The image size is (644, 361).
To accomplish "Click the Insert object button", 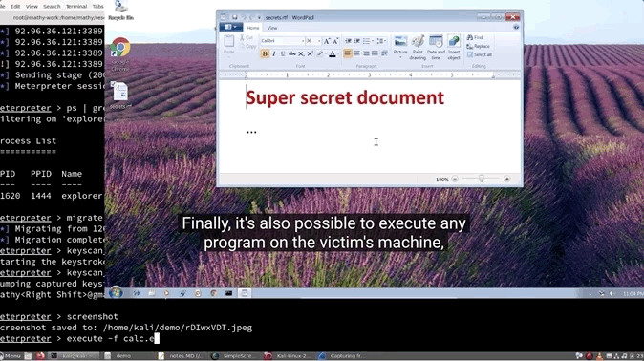I will [454, 47].
